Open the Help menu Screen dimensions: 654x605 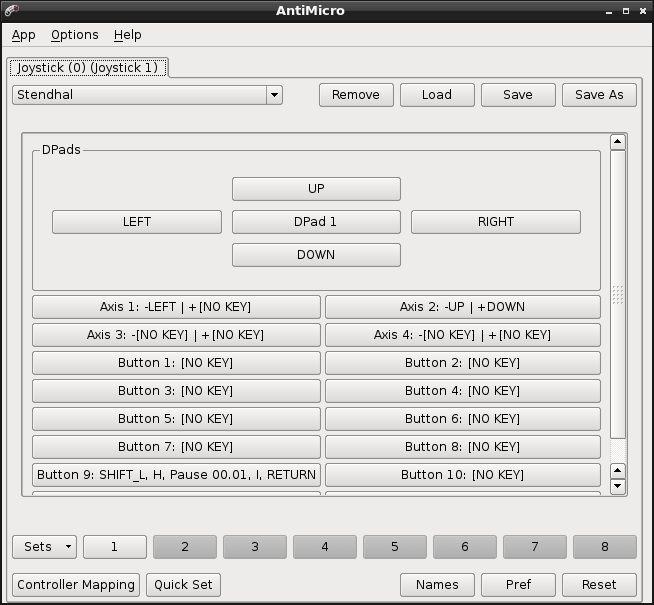click(127, 35)
